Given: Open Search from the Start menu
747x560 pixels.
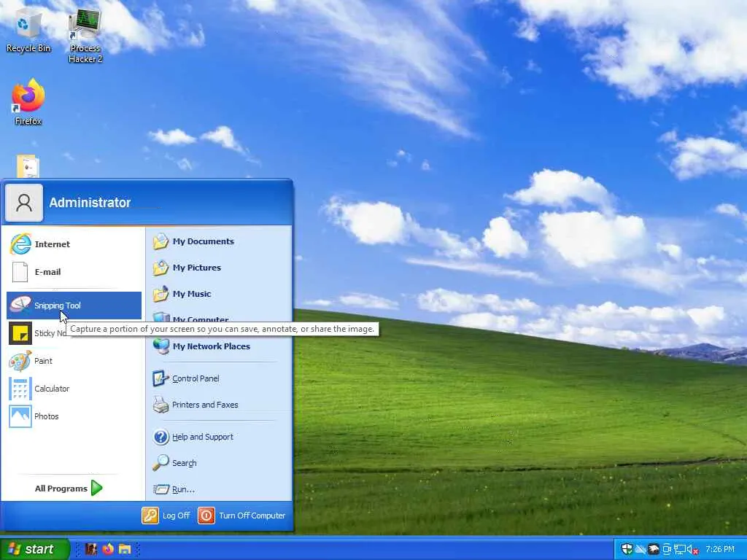Looking at the screenshot, I should 219,463.
